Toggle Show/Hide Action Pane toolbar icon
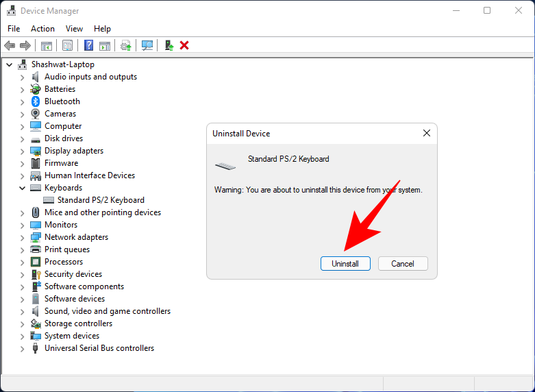 pyautogui.click(x=104, y=45)
